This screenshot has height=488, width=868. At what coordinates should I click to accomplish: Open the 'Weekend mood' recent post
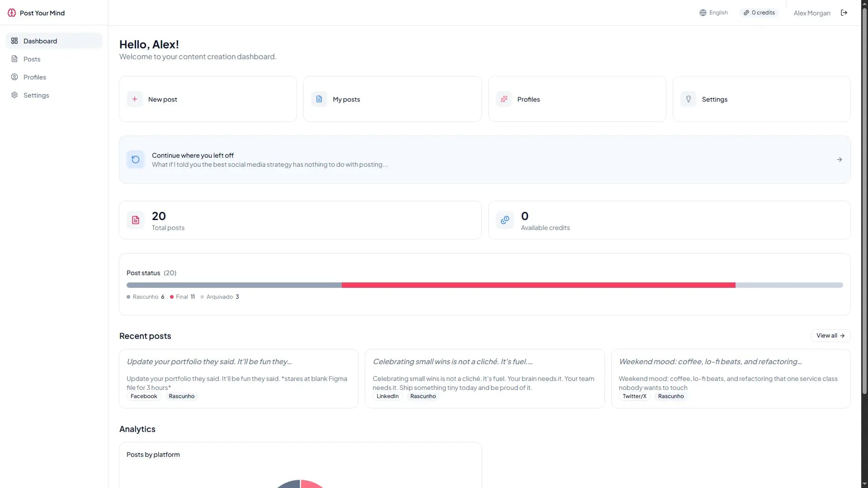731,379
